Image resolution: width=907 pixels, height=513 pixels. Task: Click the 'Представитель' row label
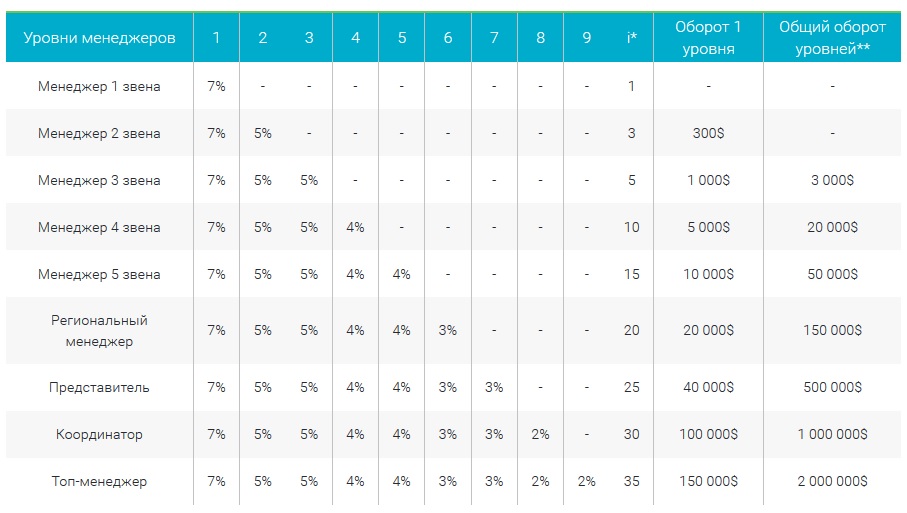99,387
